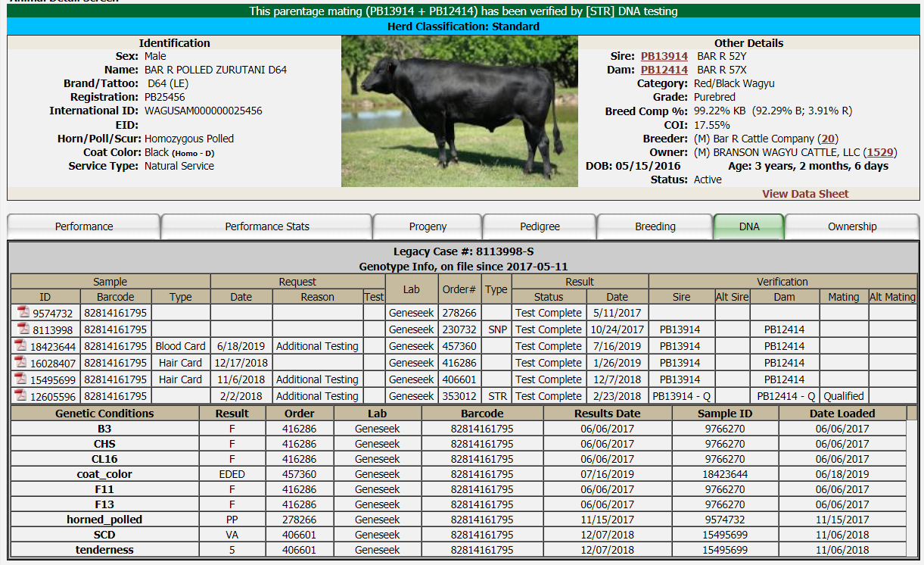Click the SNP type cell
Viewport: 924px width, 565px height.
click(x=496, y=329)
